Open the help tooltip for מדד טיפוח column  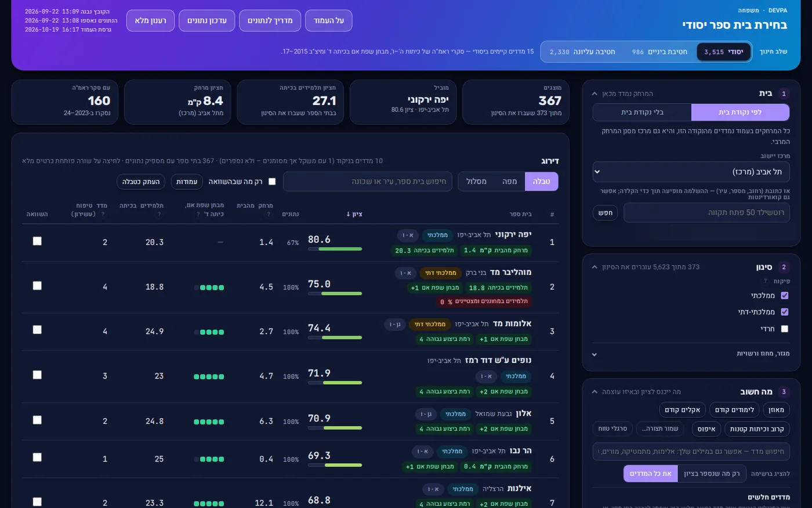(x=103, y=214)
